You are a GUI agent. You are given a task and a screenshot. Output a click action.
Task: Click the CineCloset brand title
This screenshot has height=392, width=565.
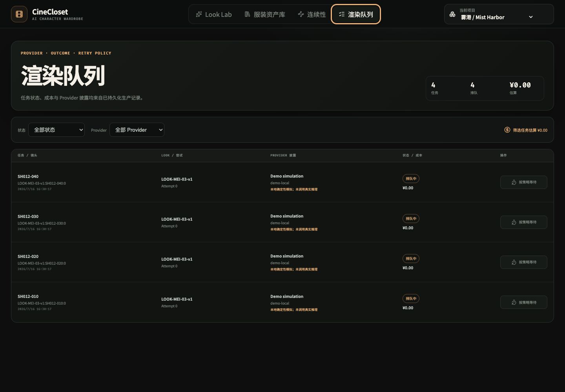(50, 12)
